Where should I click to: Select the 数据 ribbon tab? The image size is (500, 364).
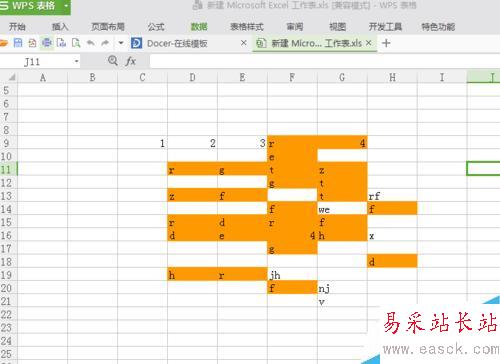tap(199, 27)
